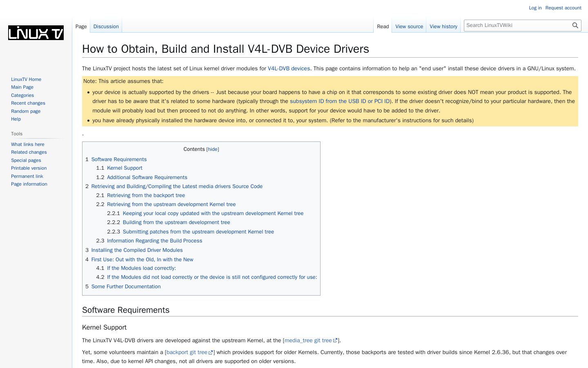588x368 pixels.
Task: Jump to Installing the Compiled Driver Modules
Action: click(137, 250)
